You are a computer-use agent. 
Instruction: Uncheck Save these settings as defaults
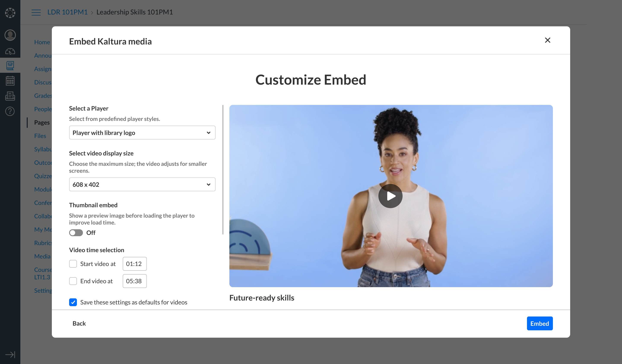click(x=73, y=302)
